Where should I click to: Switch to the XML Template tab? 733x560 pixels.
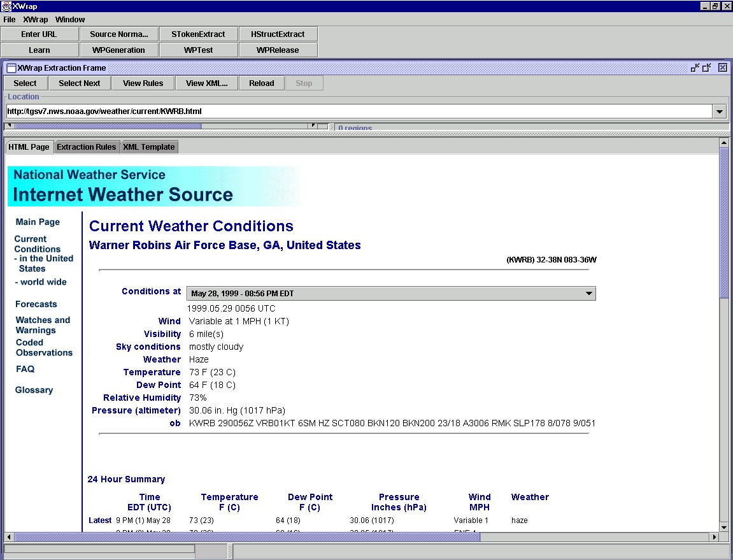click(148, 147)
